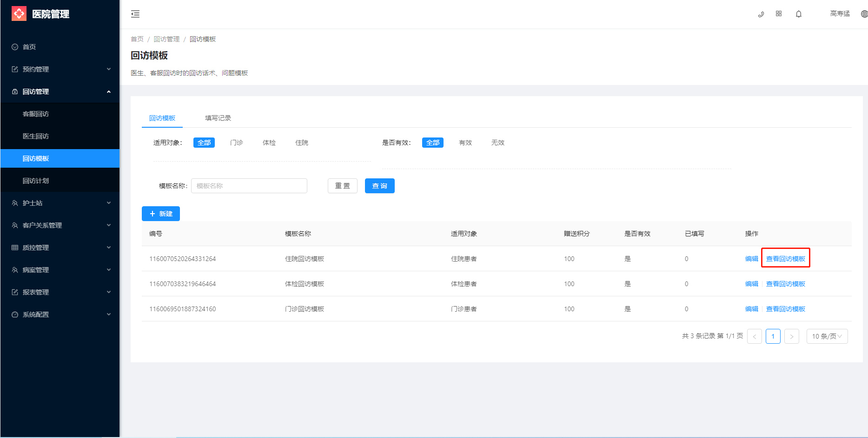Click template ID 1160070520264331264

(182, 259)
